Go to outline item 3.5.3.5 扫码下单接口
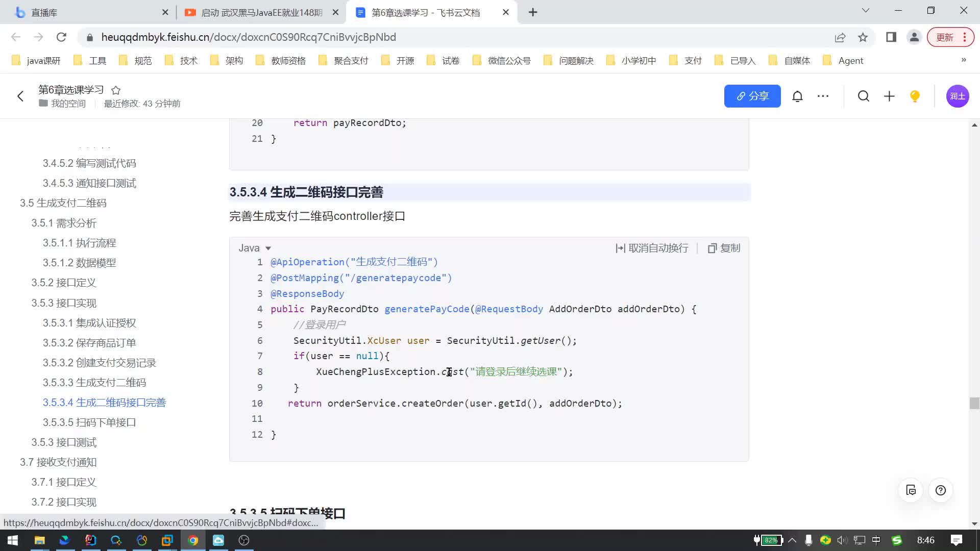980x551 pixels. (x=89, y=422)
